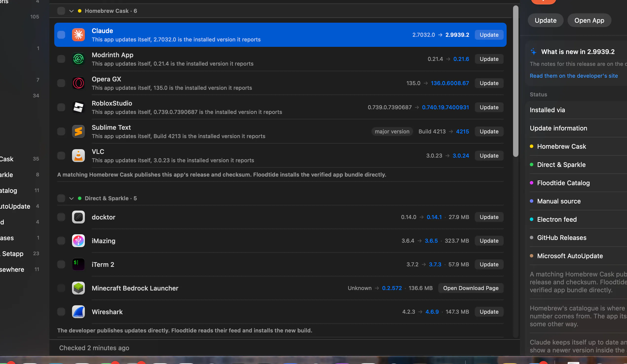Click the Sublime Text icon
The image size is (627, 364).
[x=78, y=131]
